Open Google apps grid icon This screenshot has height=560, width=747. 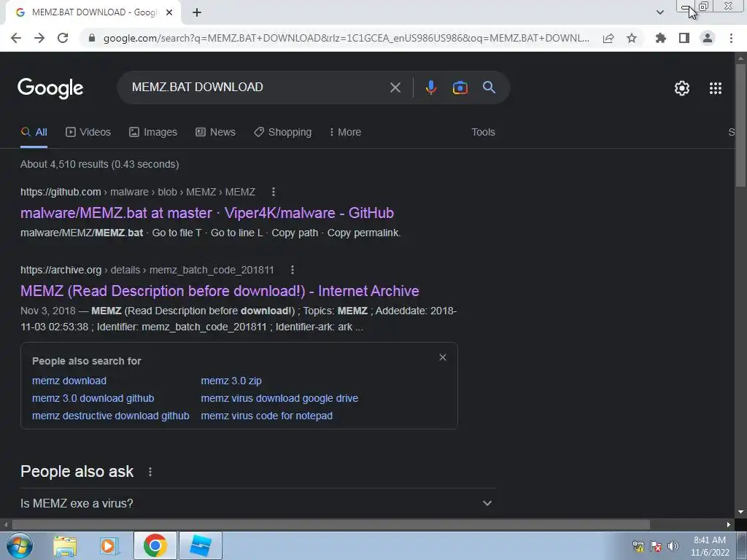(x=715, y=88)
